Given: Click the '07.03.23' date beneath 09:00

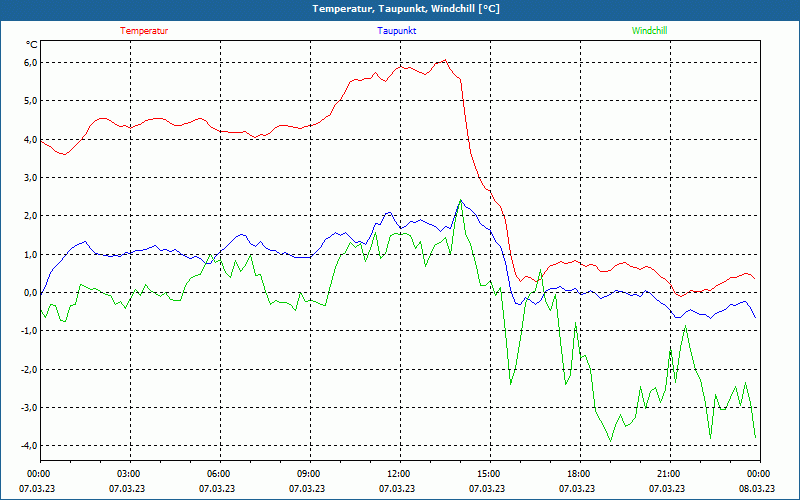Looking at the screenshot, I should click(307, 488).
